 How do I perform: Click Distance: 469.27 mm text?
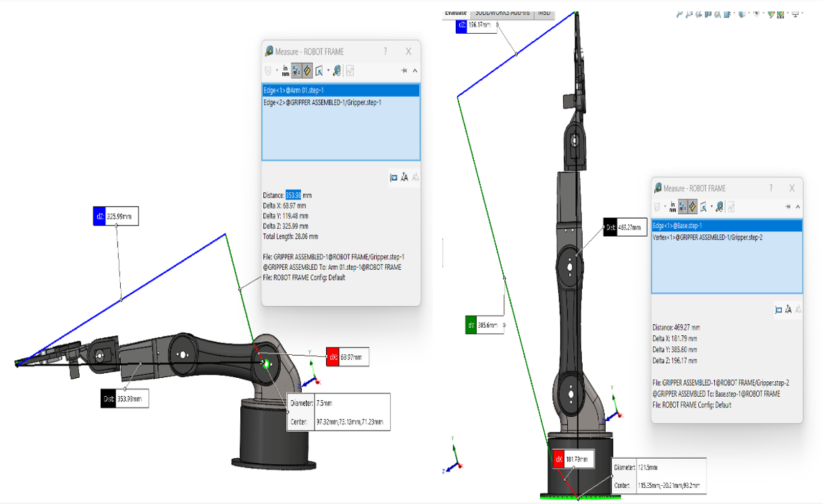pyautogui.click(x=676, y=327)
